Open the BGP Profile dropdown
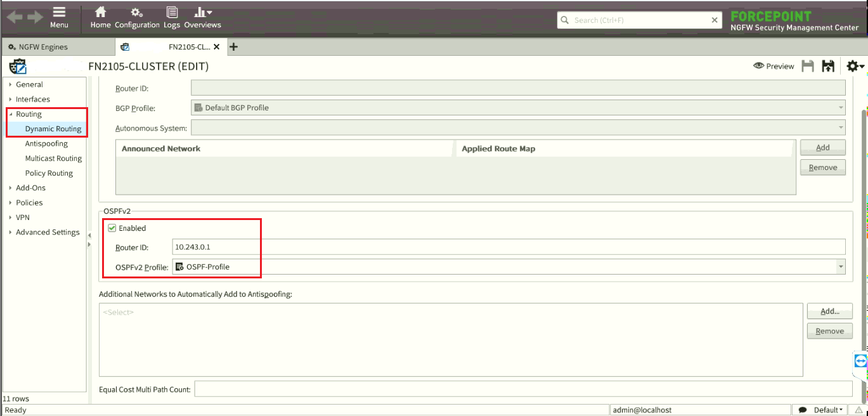 coord(841,108)
